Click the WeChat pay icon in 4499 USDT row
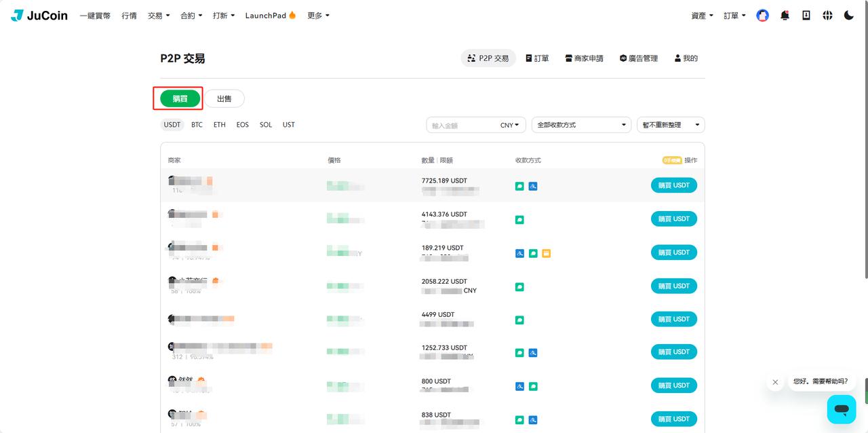 [519, 320]
